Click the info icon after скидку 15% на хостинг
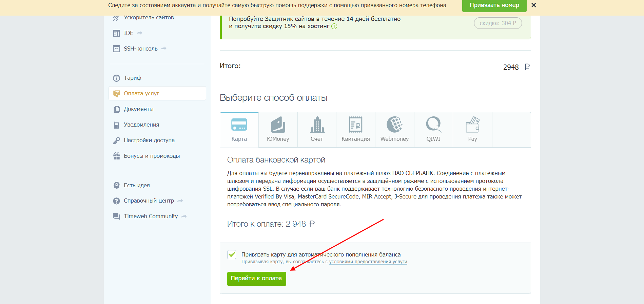This screenshot has height=304, width=644. point(334,26)
